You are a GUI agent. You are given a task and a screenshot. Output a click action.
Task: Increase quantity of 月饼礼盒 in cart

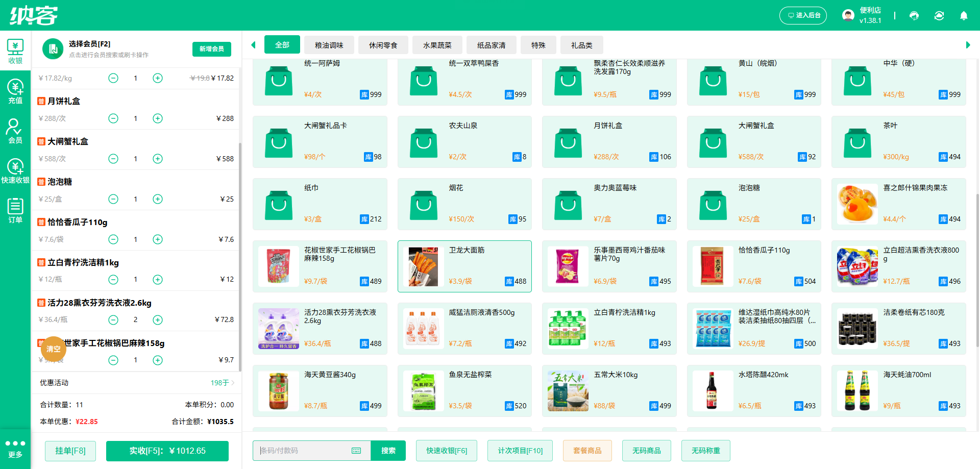click(158, 118)
